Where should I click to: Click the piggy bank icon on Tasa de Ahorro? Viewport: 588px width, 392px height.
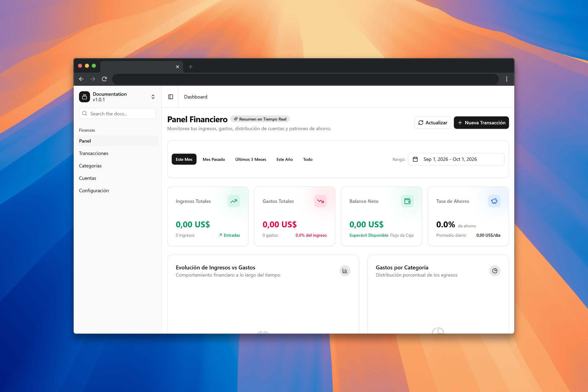tap(494, 201)
